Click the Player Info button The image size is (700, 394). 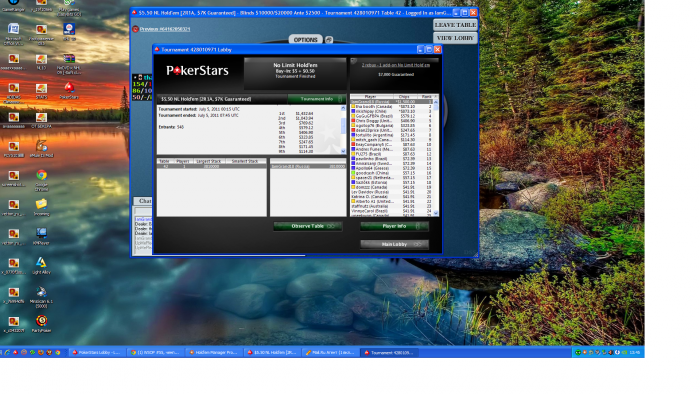pyautogui.click(x=394, y=226)
